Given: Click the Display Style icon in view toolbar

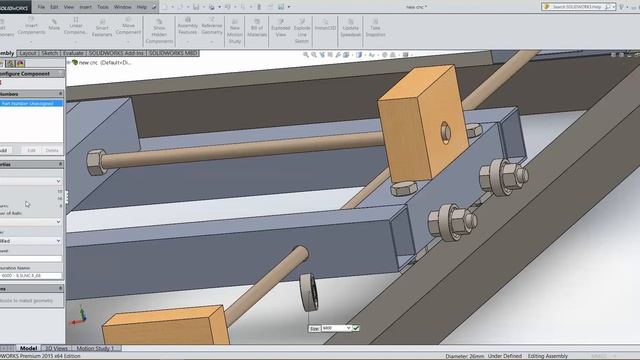Looking at the screenshot, I should [359, 55].
